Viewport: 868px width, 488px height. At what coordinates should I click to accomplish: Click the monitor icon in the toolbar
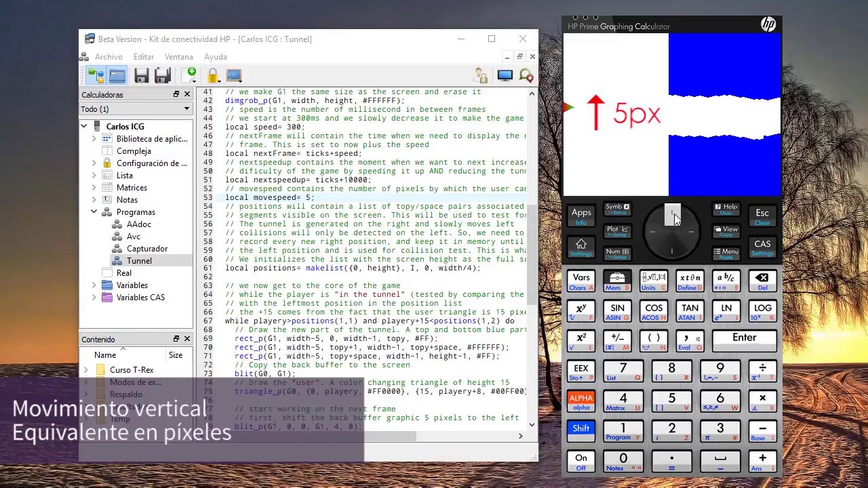pos(505,75)
